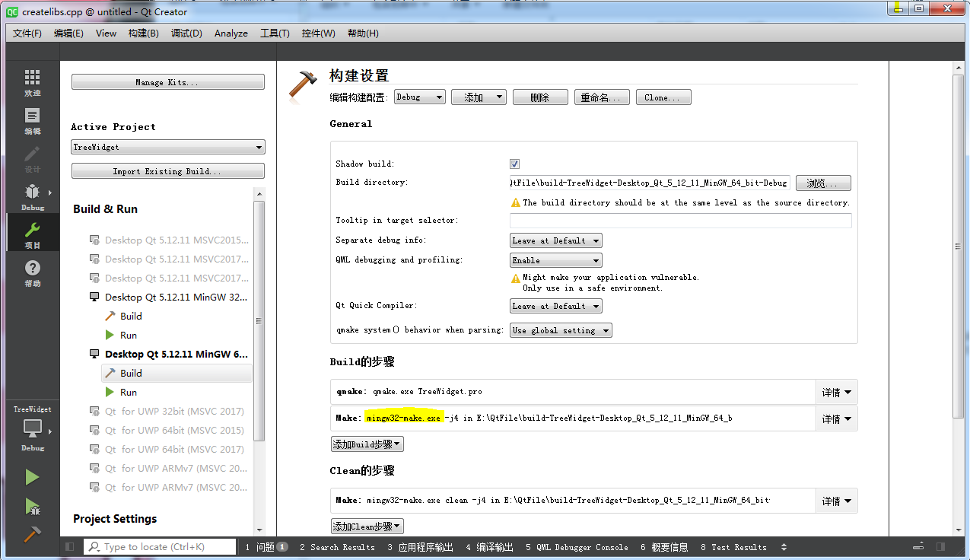Click Build directory path field
The image size is (970, 560).
(x=650, y=183)
